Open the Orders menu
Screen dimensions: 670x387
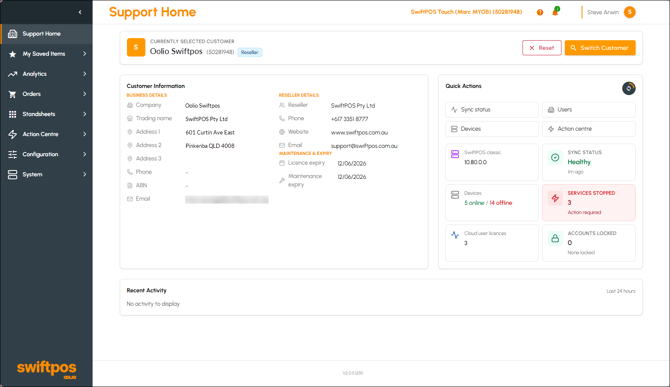click(46, 94)
